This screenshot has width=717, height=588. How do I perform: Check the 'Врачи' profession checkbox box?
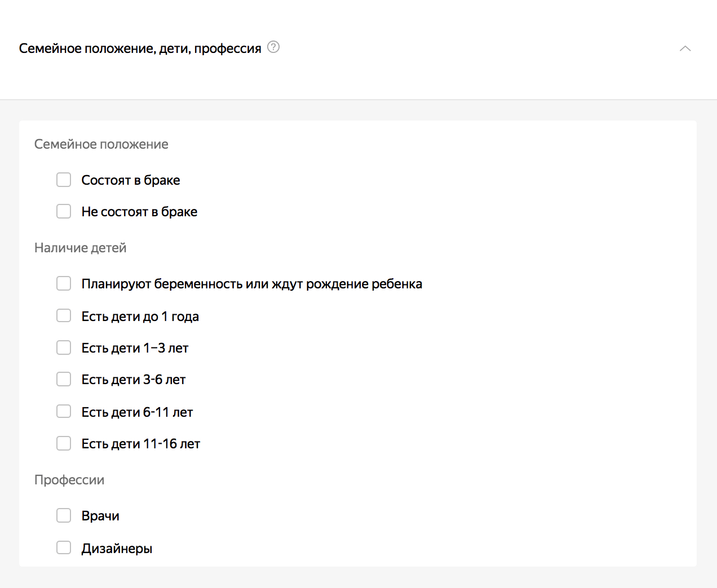tap(64, 515)
